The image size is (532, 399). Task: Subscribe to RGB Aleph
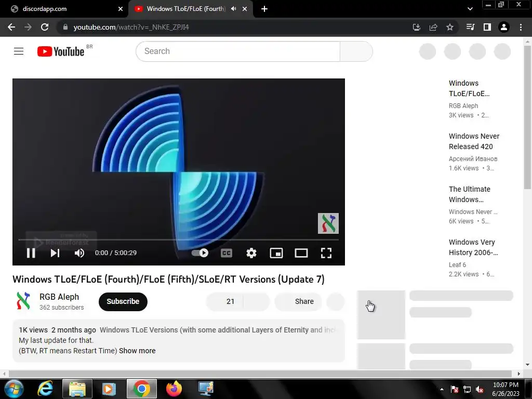click(x=123, y=301)
